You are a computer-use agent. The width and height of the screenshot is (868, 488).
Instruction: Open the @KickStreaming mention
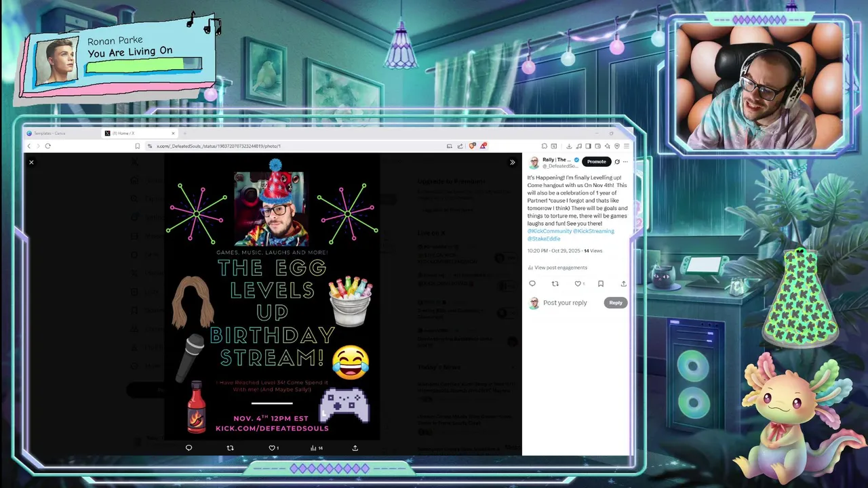tap(593, 231)
